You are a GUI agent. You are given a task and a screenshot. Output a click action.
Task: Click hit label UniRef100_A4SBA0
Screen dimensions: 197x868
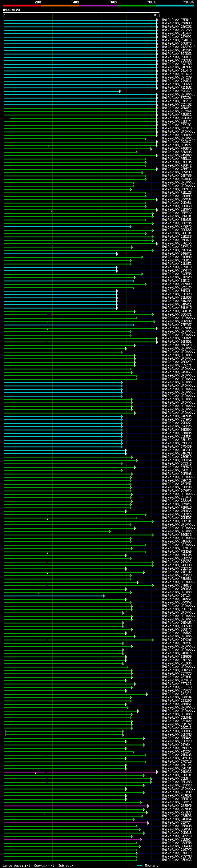(x=176, y=155)
